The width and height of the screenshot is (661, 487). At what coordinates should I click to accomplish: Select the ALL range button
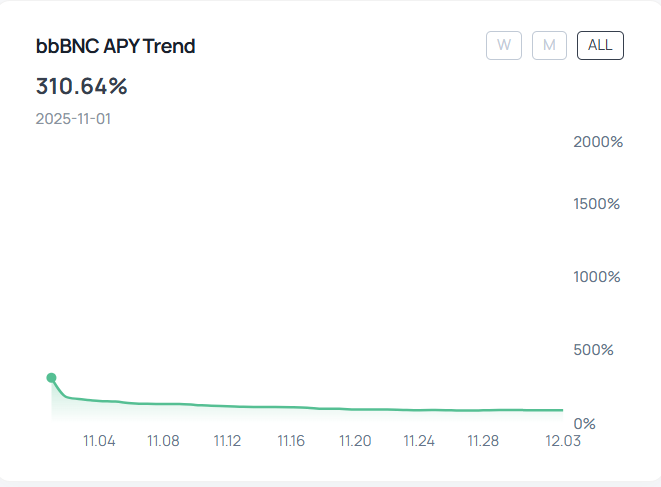[600, 45]
